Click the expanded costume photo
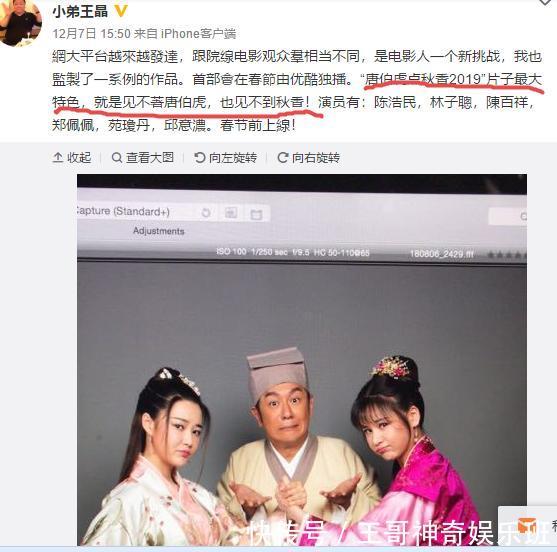Viewport: 557px width, 552px height. pos(302,360)
